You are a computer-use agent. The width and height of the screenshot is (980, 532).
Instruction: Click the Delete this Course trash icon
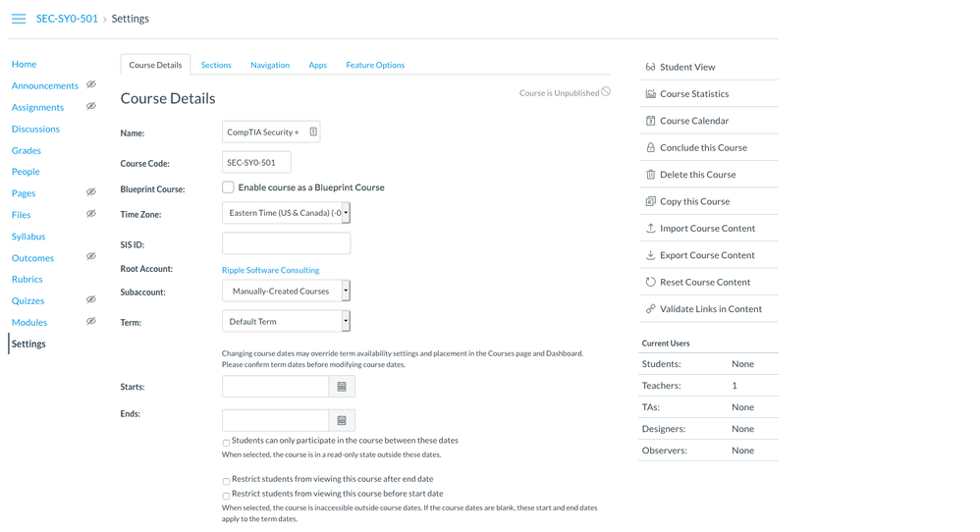point(650,175)
